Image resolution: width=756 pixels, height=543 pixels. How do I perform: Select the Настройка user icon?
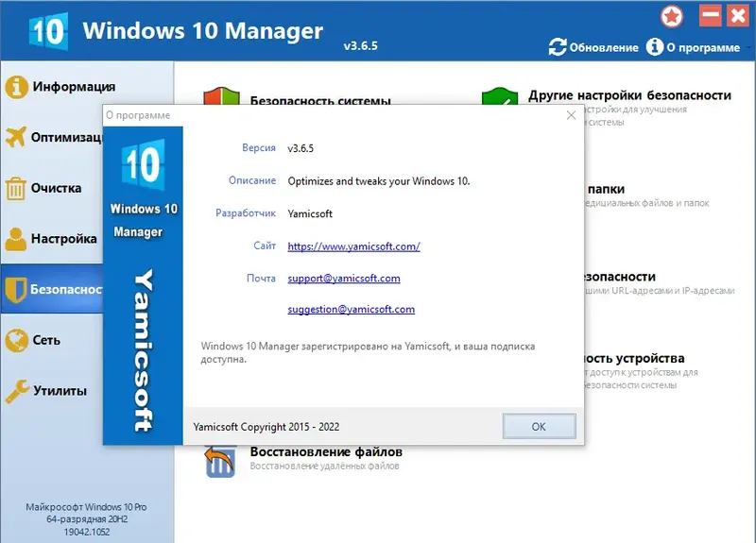click(16, 239)
